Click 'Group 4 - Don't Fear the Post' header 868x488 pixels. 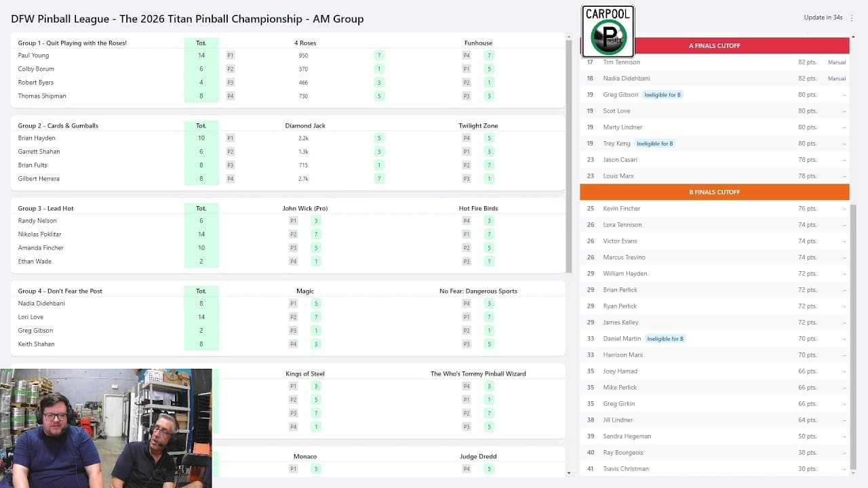pyautogui.click(x=60, y=291)
